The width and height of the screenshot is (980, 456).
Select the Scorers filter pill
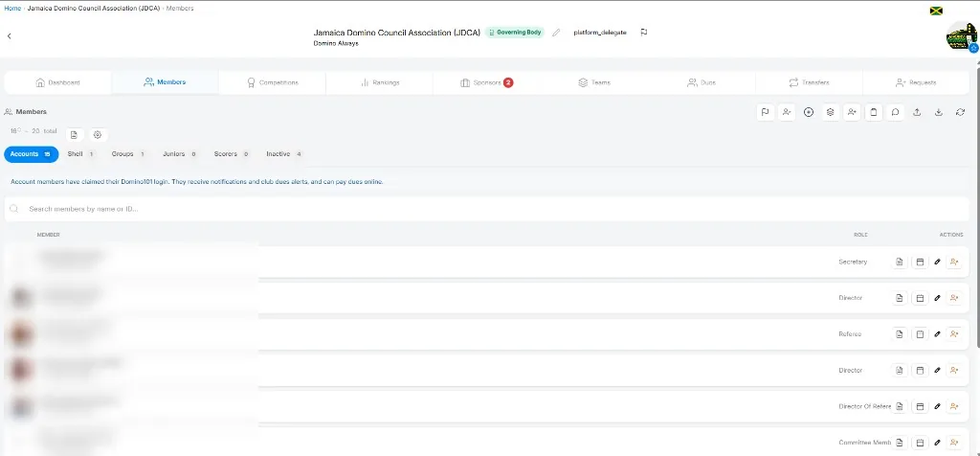232,154
